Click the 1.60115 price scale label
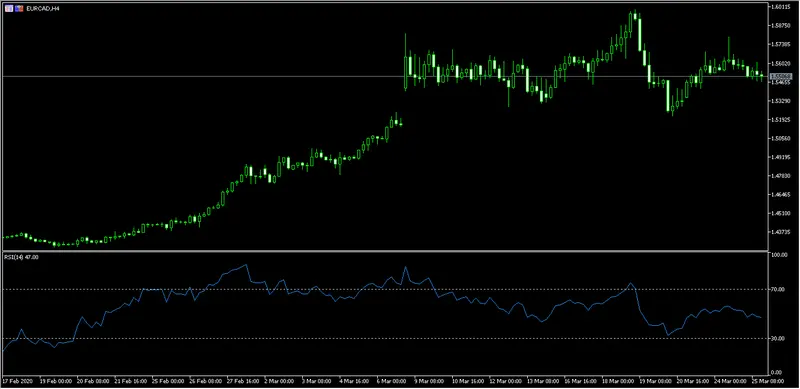The width and height of the screenshot is (800, 389). coord(782,7)
